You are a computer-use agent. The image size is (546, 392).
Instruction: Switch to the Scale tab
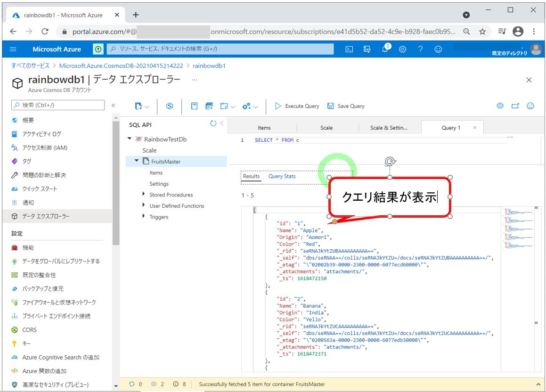click(x=326, y=128)
